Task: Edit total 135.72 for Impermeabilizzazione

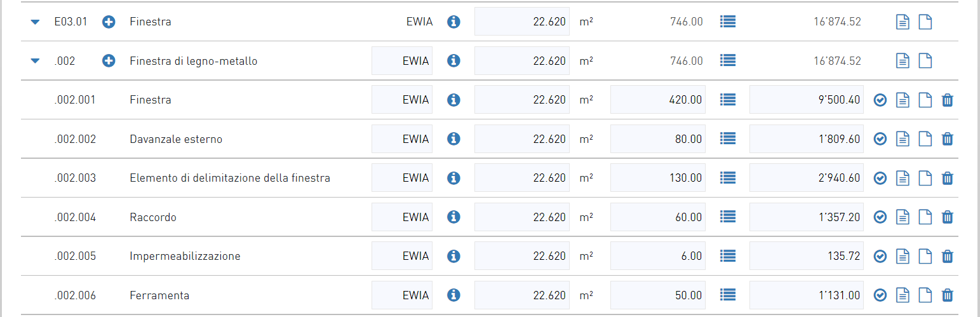Action: [x=807, y=257]
